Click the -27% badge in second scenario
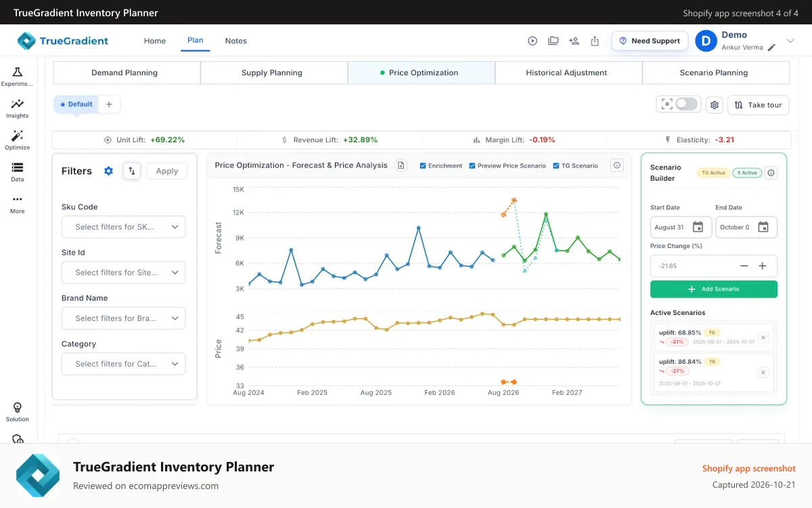Viewport: 812px width, 508px height. [x=677, y=371]
